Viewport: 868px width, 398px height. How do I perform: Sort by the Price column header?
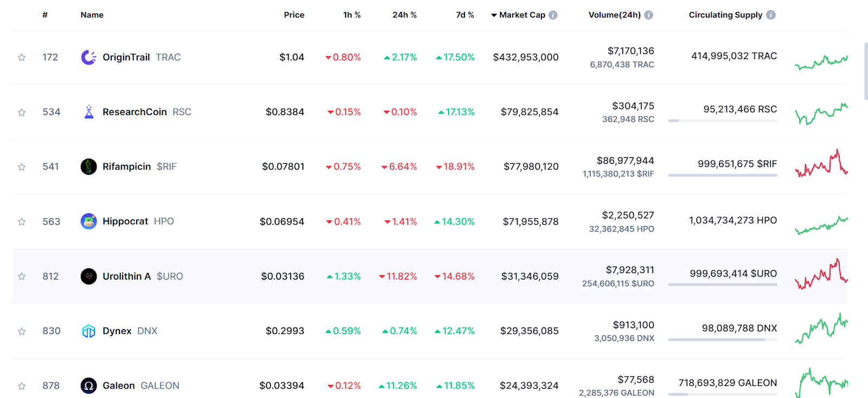[x=294, y=15]
